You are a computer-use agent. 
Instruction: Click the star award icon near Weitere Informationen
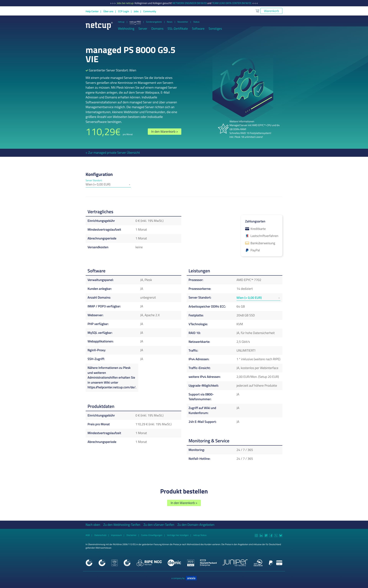(x=223, y=129)
